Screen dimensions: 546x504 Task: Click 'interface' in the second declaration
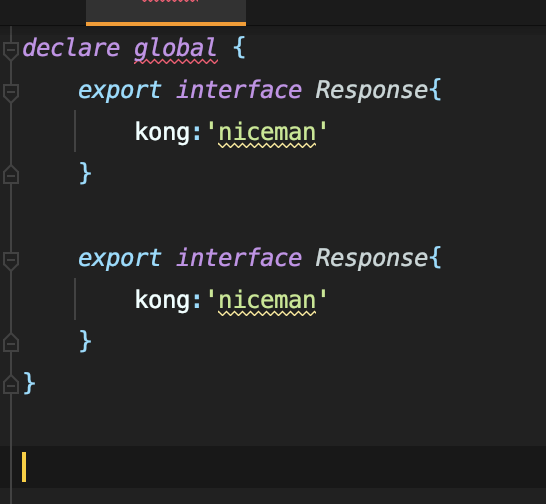(239, 258)
